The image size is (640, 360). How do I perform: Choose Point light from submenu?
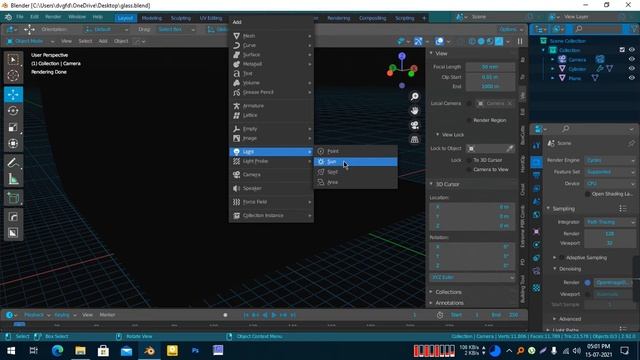click(356, 151)
